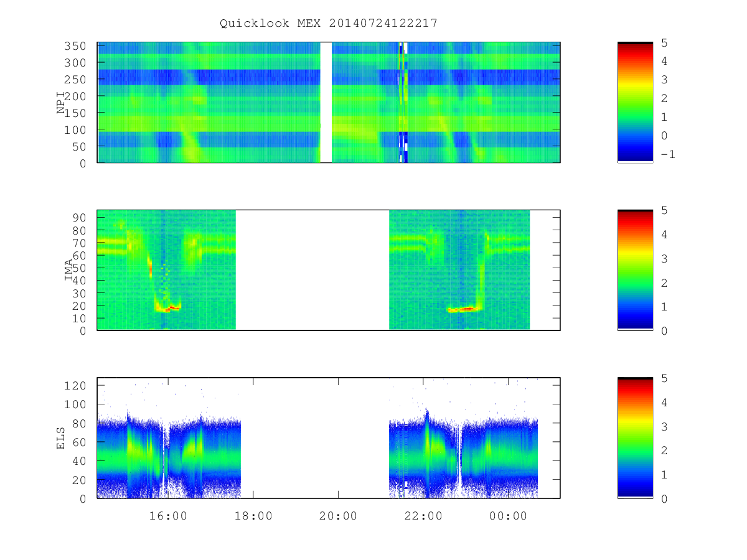Select the 22:00 time tick label
Screen dimensions: 747x560
[423, 516]
